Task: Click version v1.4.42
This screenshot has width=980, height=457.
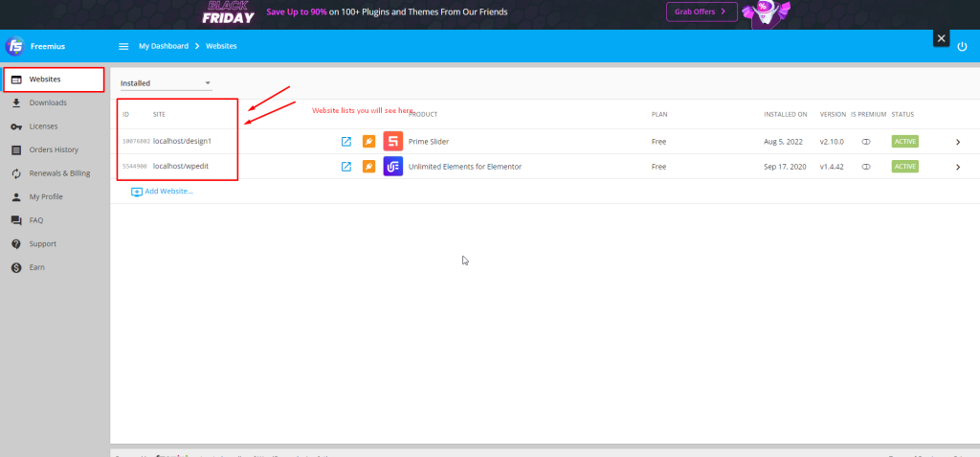Action: point(832,167)
